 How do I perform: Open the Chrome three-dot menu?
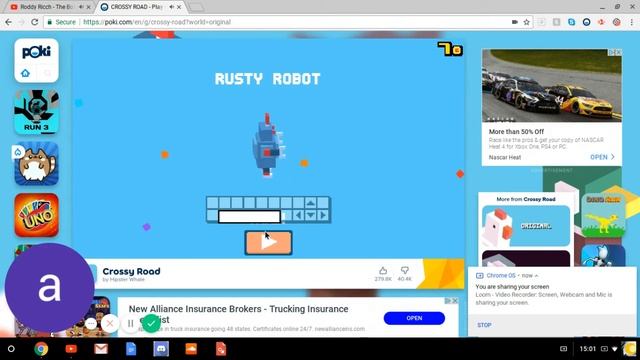tap(631, 22)
